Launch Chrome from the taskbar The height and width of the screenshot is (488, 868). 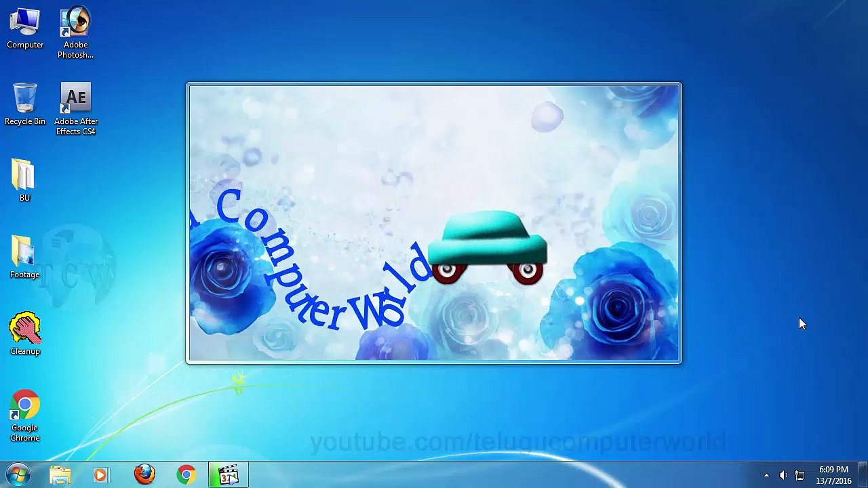[x=186, y=474]
